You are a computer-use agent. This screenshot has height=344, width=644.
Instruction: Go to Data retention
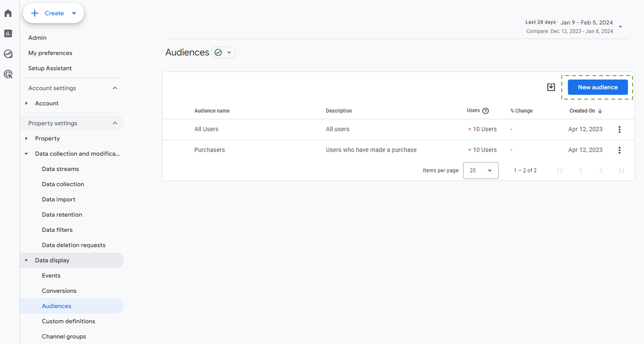tap(62, 215)
